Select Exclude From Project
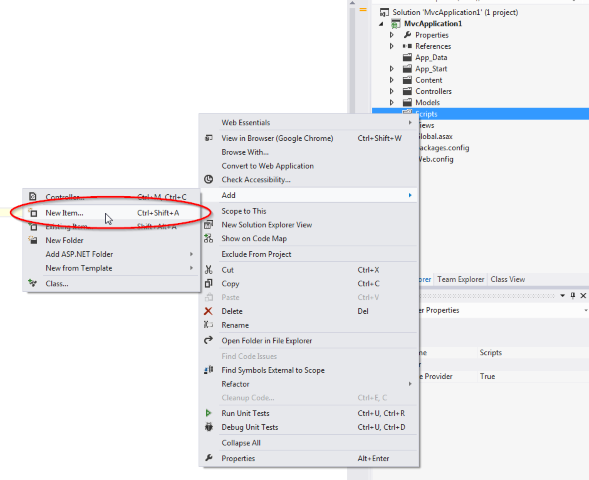Screen dimensions: 589x480 (x=256, y=254)
